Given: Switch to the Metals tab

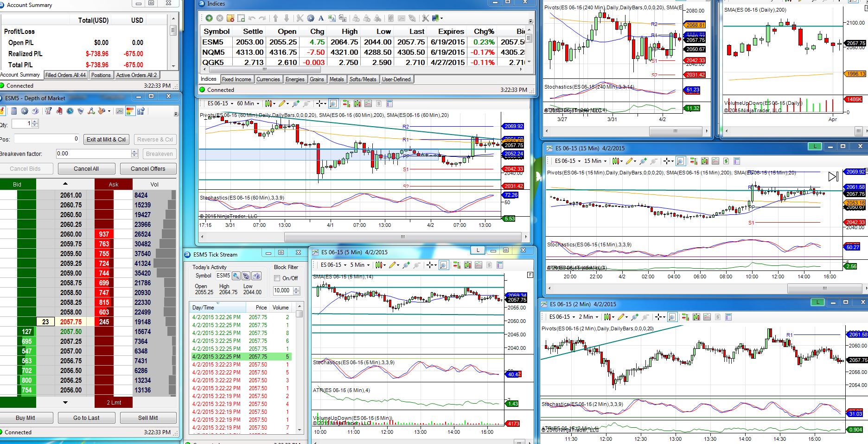Looking at the screenshot, I should click(x=337, y=79).
